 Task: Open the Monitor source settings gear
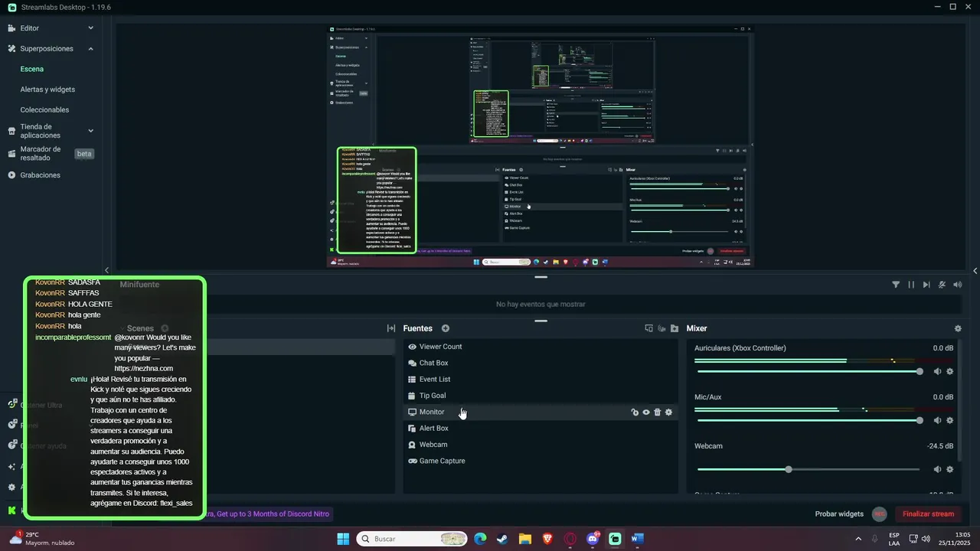(668, 412)
